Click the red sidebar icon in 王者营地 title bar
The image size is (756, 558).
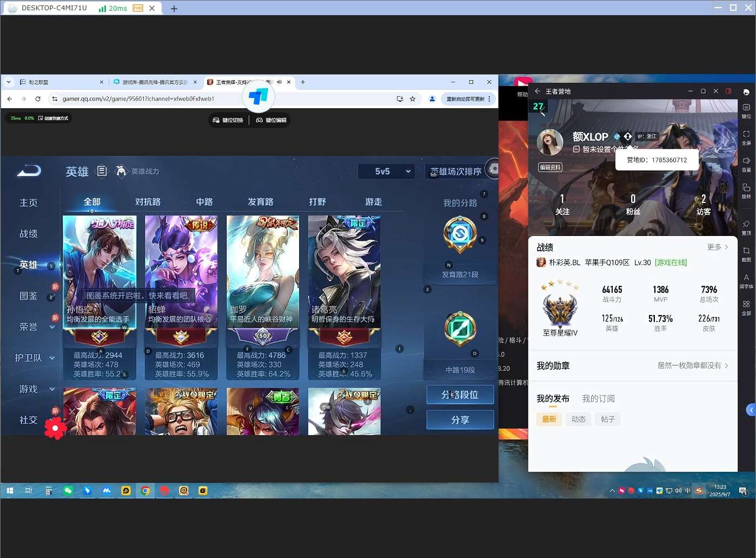pyautogui.click(x=728, y=91)
